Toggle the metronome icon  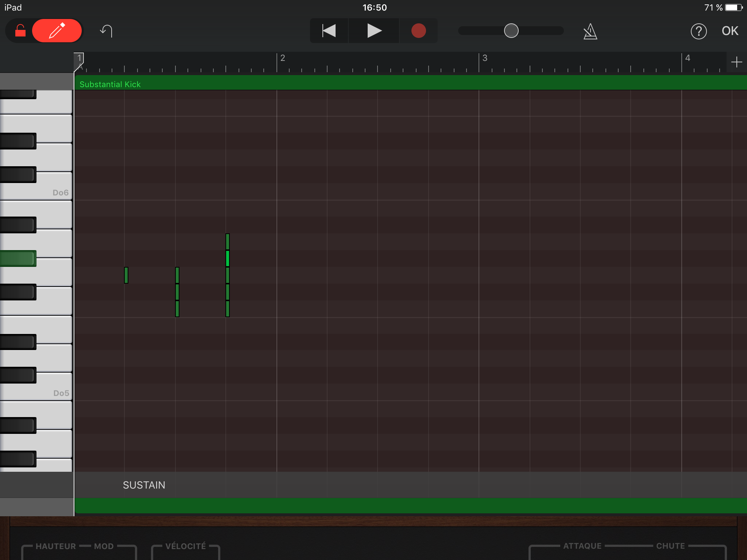click(590, 31)
